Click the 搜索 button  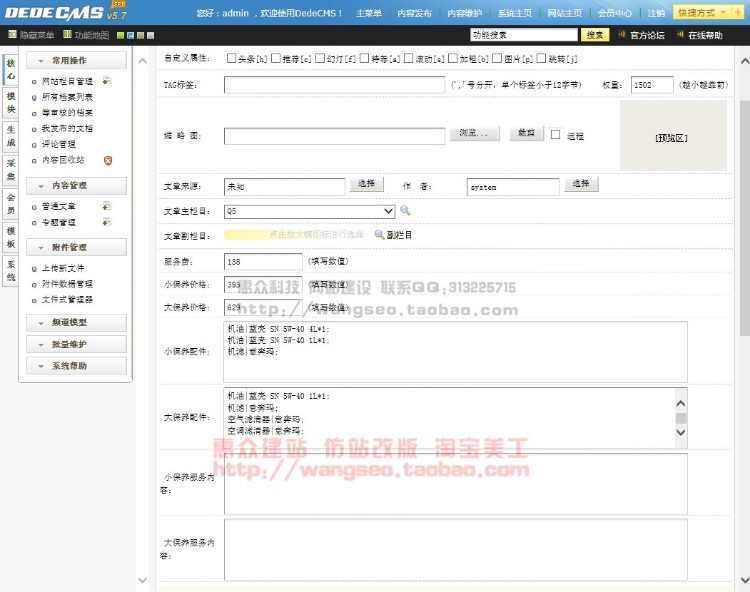[x=595, y=34]
